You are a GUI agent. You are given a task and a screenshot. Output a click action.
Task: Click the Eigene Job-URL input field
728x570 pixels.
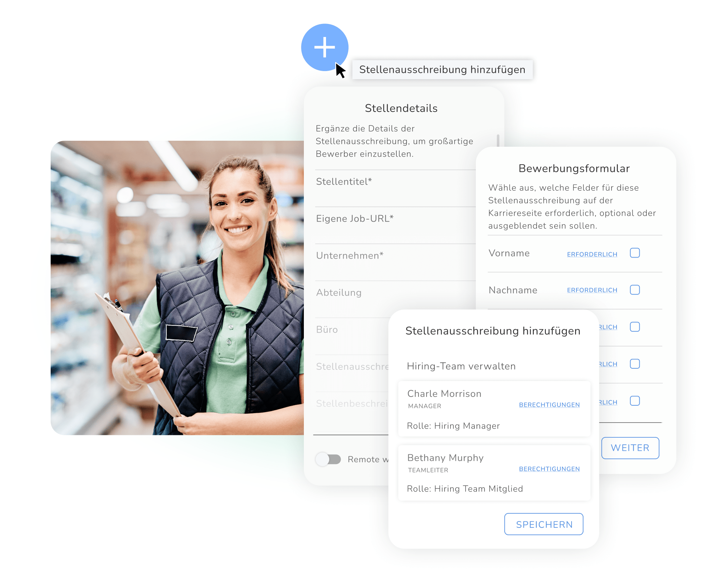(x=396, y=225)
